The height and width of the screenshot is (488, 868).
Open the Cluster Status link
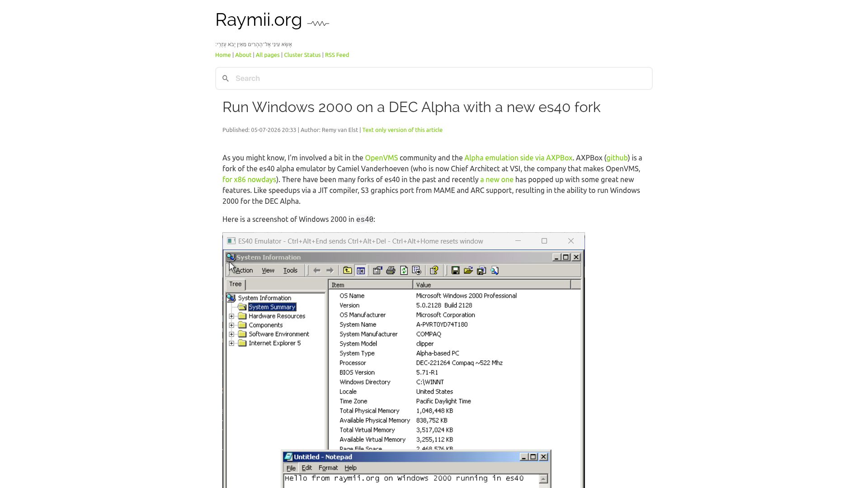click(302, 55)
